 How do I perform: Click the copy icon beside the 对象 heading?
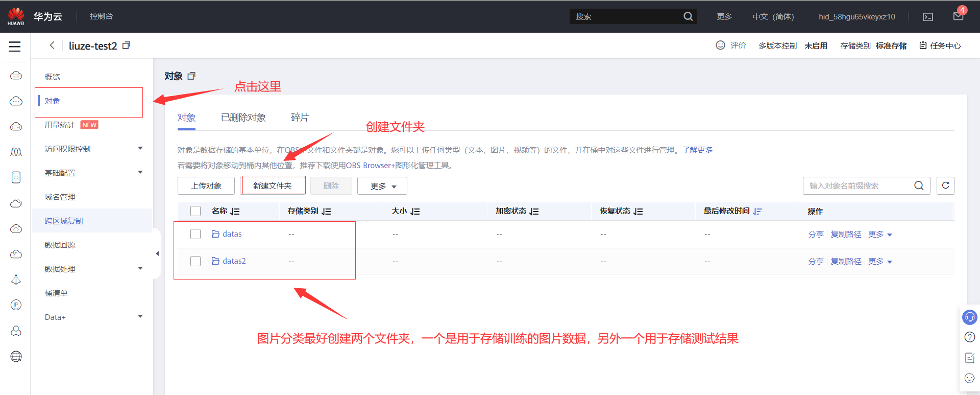191,76
